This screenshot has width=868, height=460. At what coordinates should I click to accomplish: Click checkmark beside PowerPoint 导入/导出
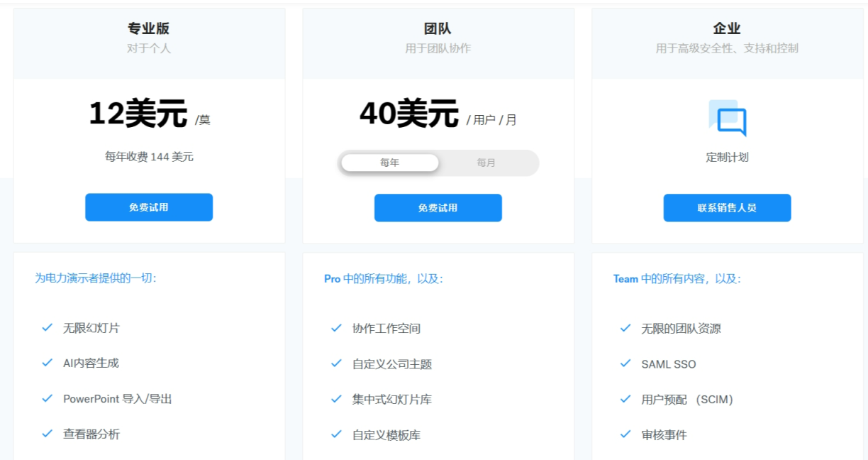click(48, 398)
